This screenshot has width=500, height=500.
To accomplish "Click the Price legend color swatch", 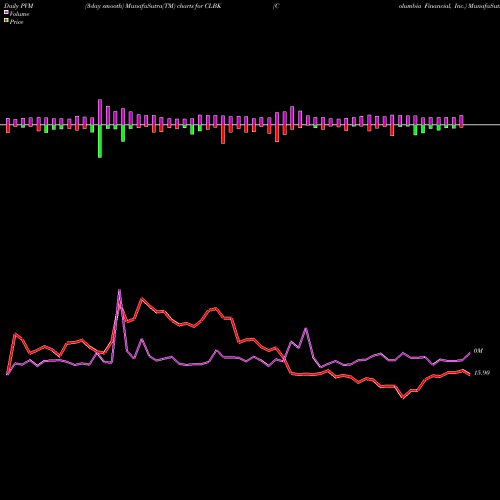I will tap(6, 21).
